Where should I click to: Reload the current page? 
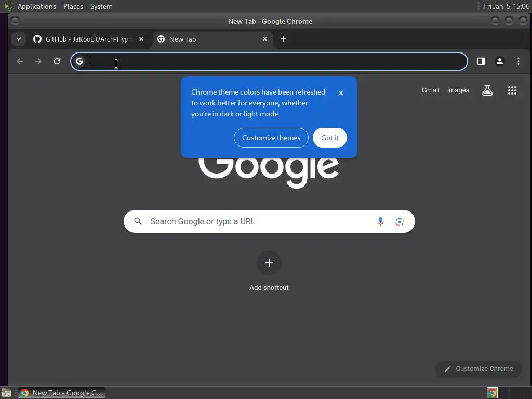[x=57, y=61]
